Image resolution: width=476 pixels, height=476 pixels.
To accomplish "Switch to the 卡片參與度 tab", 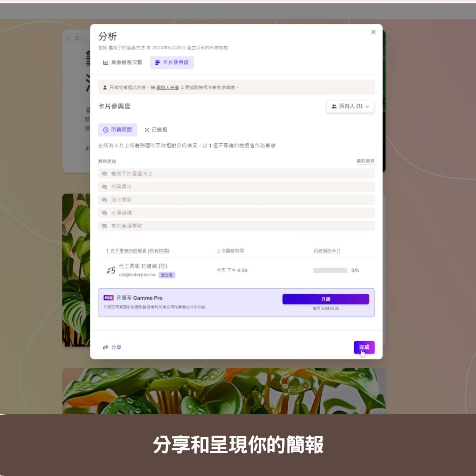I will [172, 63].
